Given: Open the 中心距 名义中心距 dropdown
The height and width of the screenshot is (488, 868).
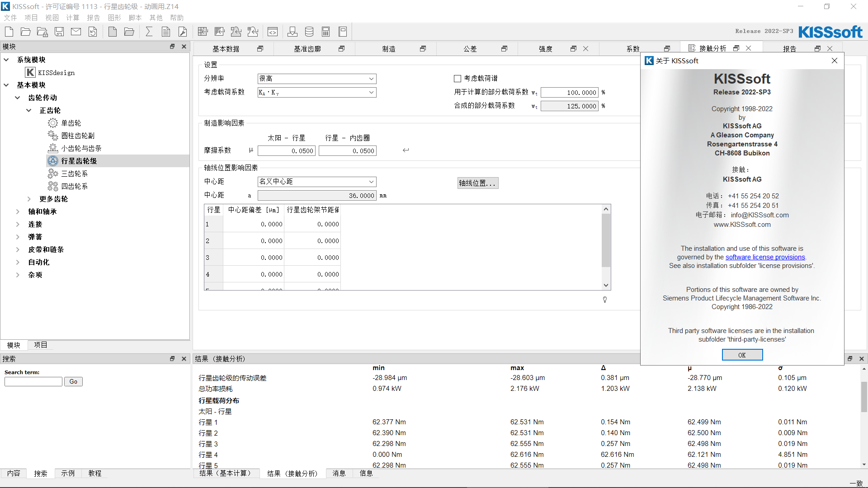Looking at the screenshot, I should coord(317,182).
